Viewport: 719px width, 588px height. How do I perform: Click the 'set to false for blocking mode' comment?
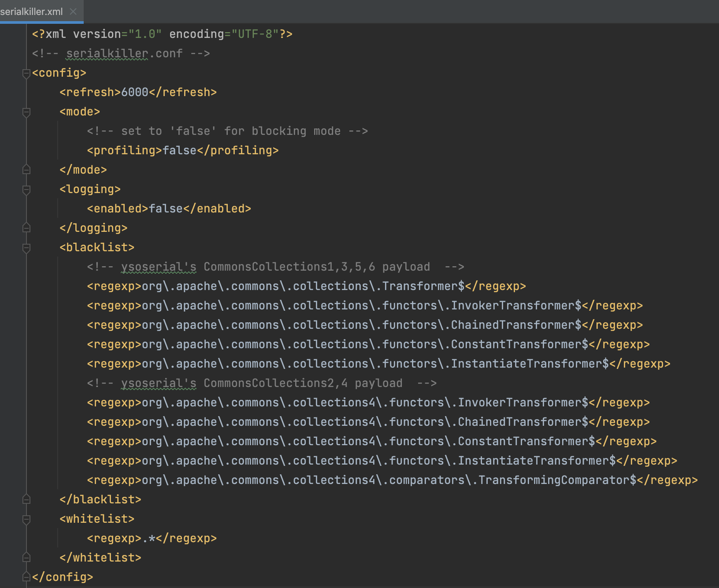227,131
